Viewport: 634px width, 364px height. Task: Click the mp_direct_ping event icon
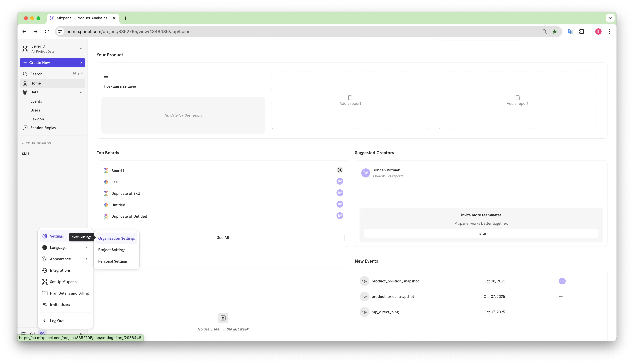[364, 312]
